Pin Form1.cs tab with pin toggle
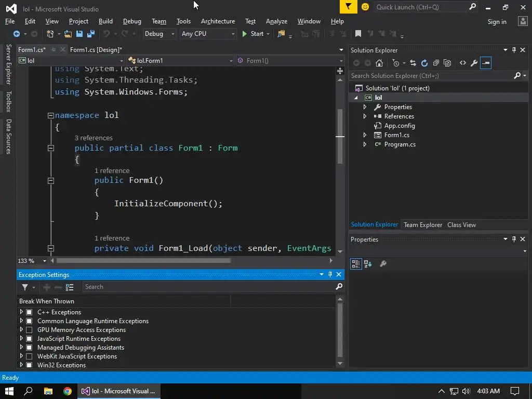Image resolution: width=532 pixels, height=399 pixels. [54, 49]
